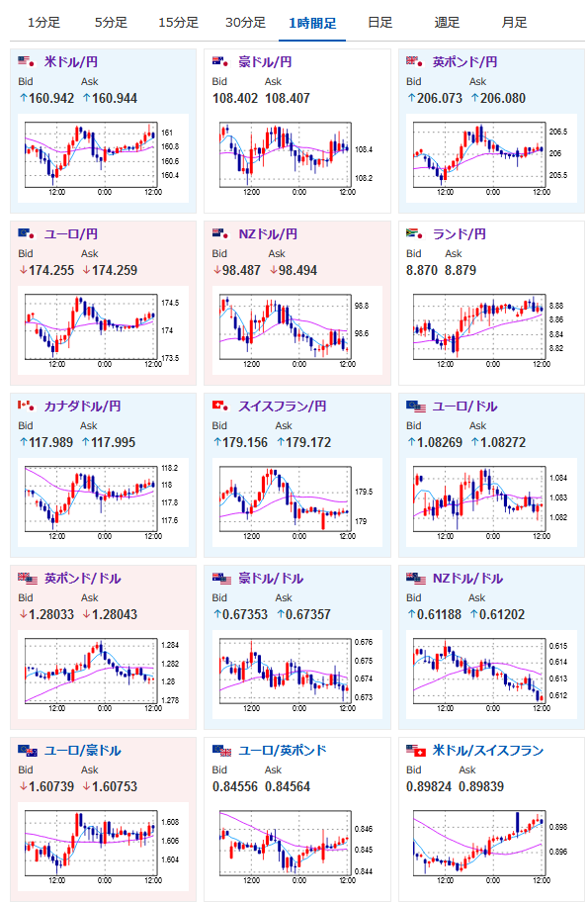Select the 日足 timeframe tab
This screenshot has height=904, width=588.
tap(380, 23)
